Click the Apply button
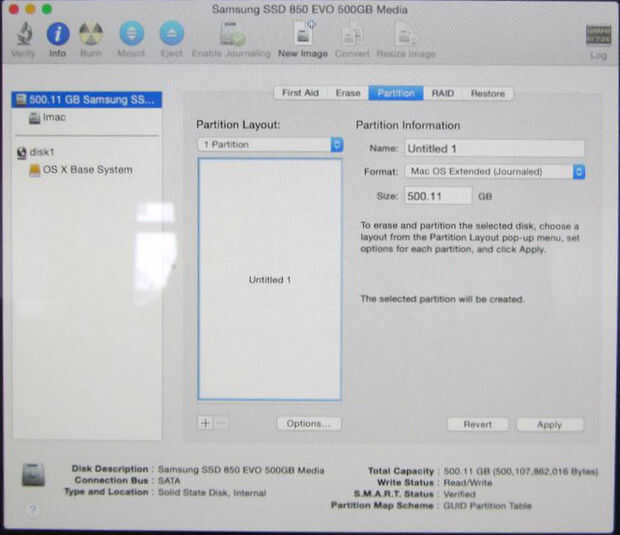Viewport: 620px width, 535px height. (550, 425)
